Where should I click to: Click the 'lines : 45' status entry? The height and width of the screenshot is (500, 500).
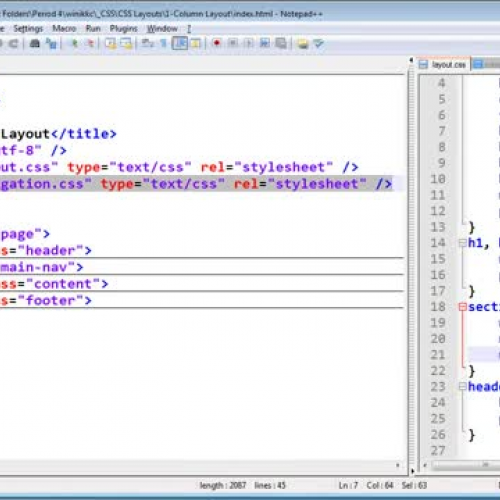270,485
